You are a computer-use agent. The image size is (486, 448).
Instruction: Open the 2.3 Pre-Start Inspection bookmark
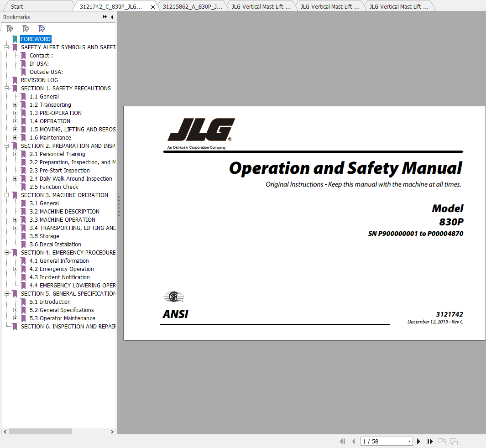(59, 171)
